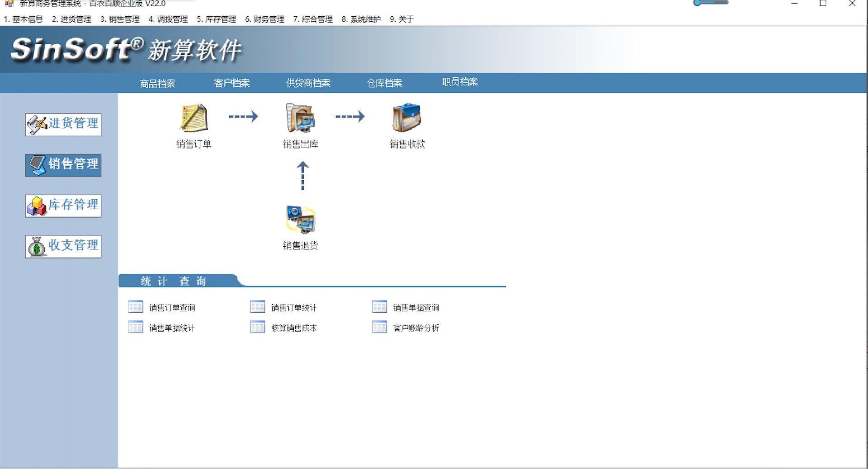Open the 客户账龄分析 report link
The width and height of the screenshot is (868, 469).
point(416,328)
